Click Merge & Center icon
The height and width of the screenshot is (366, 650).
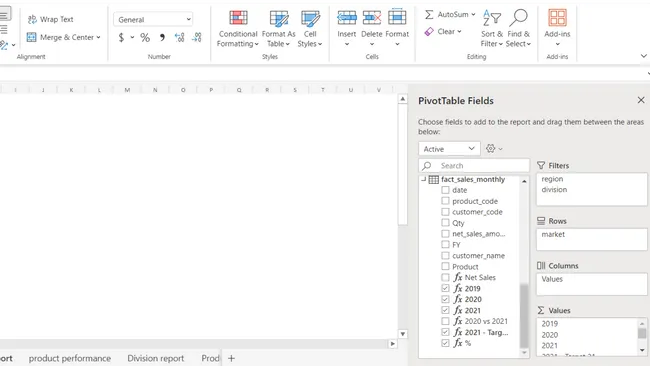point(32,37)
